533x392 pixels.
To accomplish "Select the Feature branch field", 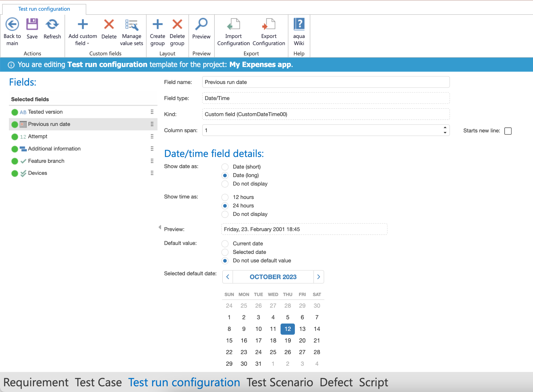I will (46, 161).
